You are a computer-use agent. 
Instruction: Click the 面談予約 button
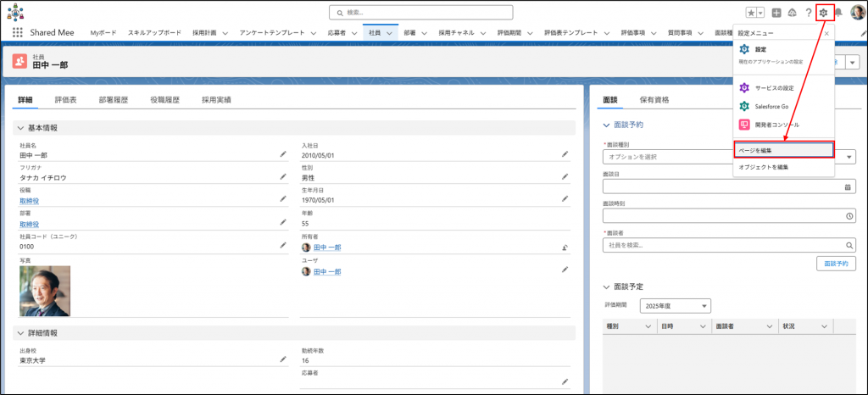836,264
